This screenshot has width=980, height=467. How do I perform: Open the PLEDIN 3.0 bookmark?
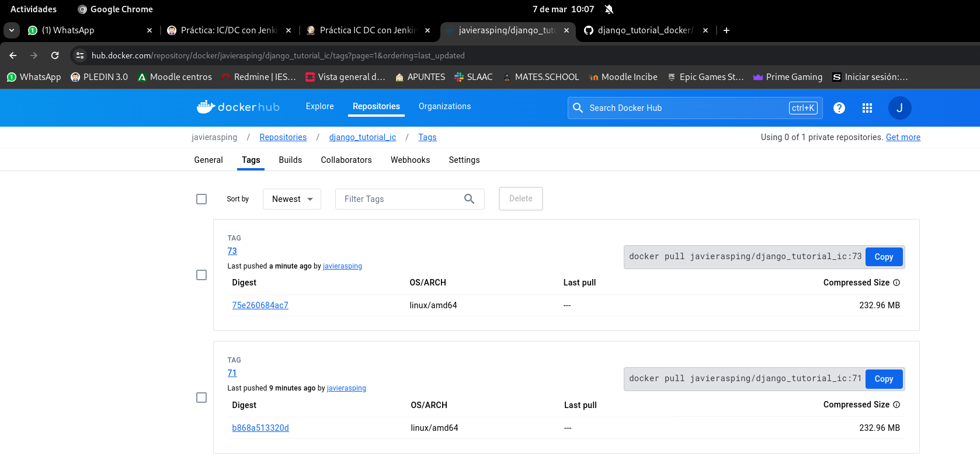pyautogui.click(x=99, y=77)
